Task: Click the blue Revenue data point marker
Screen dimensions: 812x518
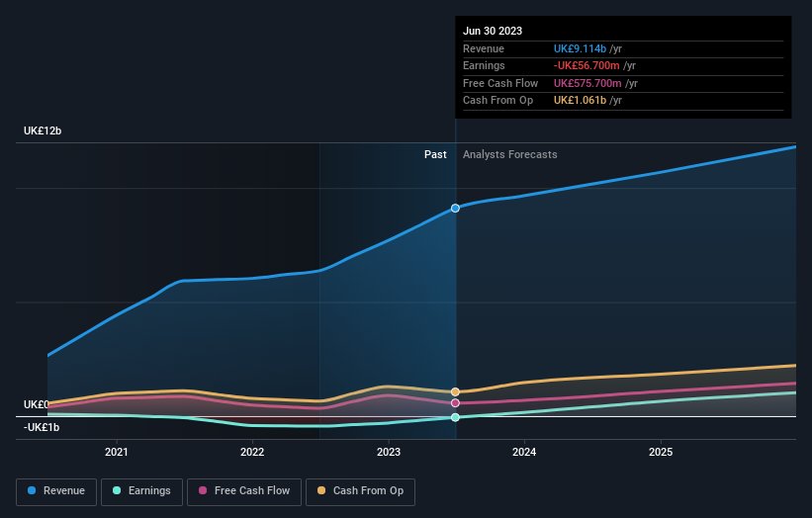Action: click(x=455, y=208)
